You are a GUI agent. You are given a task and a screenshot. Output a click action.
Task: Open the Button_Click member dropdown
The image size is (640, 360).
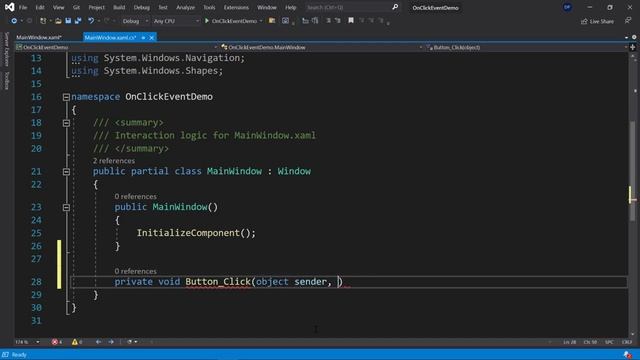(x=527, y=47)
